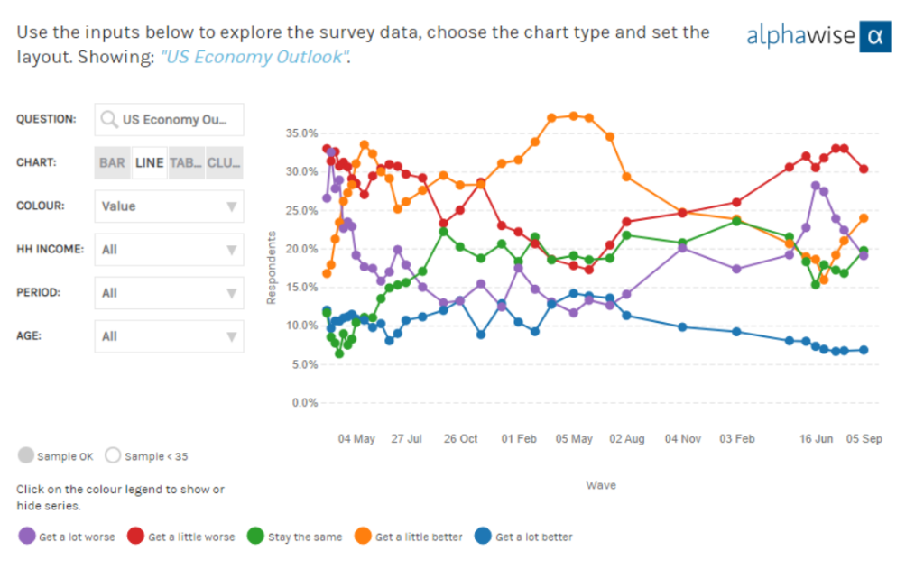Click the alphawise alpha logo icon
This screenshot has width=924, height=569.
click(x=874, y=37)
